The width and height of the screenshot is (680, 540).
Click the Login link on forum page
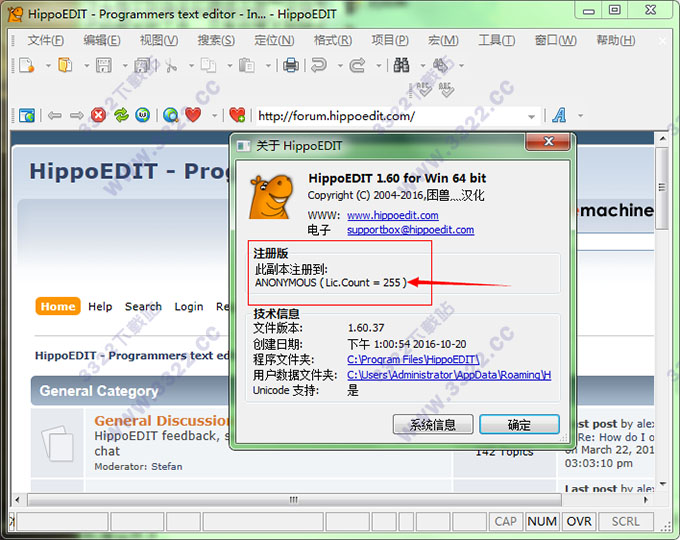pyautogui.click(x=189, y=307)
